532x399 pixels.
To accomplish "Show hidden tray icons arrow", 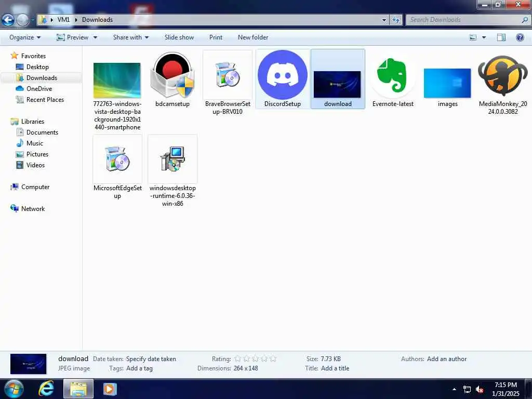I will pos(454,389).
